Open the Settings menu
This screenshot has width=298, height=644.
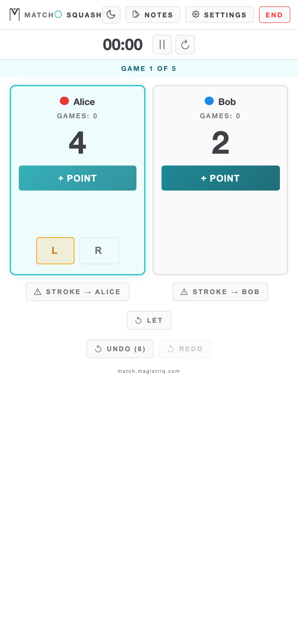pos(219,15)
